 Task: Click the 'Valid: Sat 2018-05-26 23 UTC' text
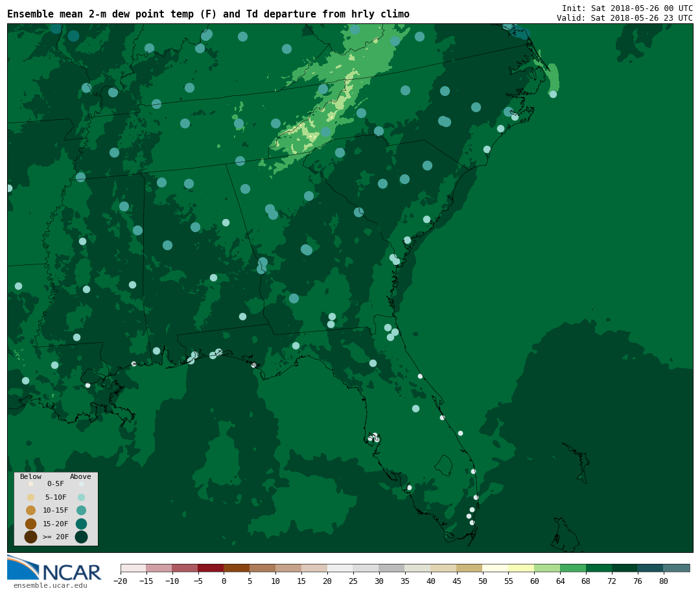(624, 18)
